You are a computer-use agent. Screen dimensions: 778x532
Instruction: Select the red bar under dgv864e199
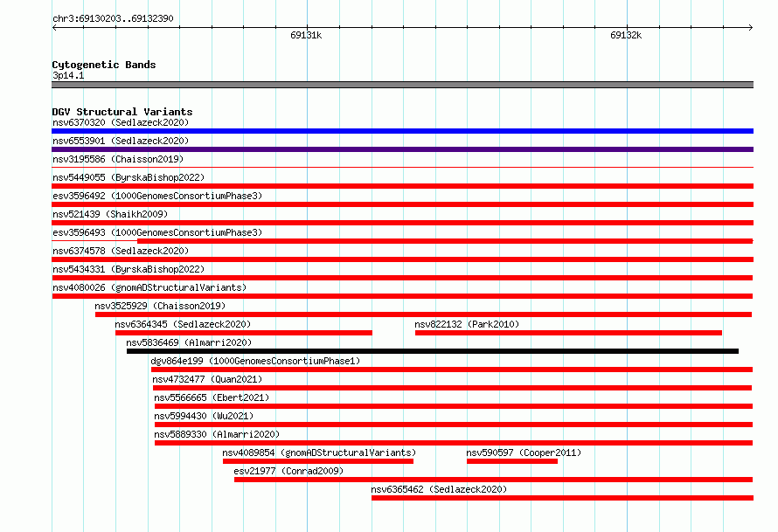[452, 370]
